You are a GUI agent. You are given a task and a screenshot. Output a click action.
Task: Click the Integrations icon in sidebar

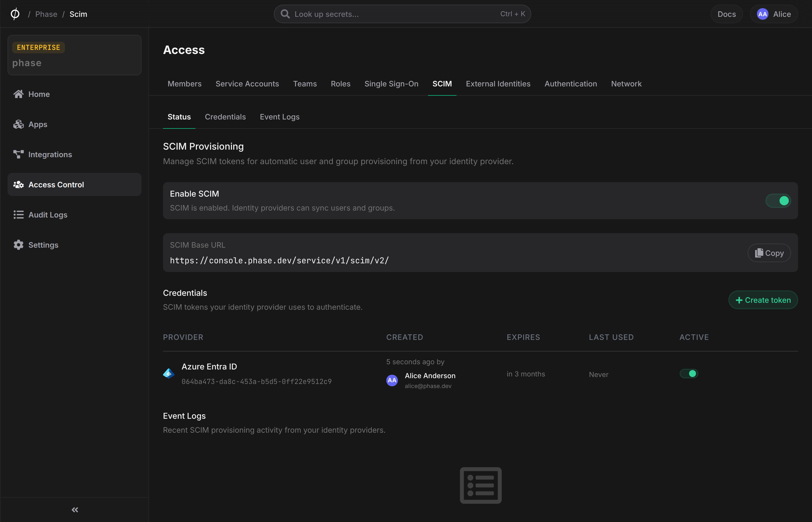[18, 154]
